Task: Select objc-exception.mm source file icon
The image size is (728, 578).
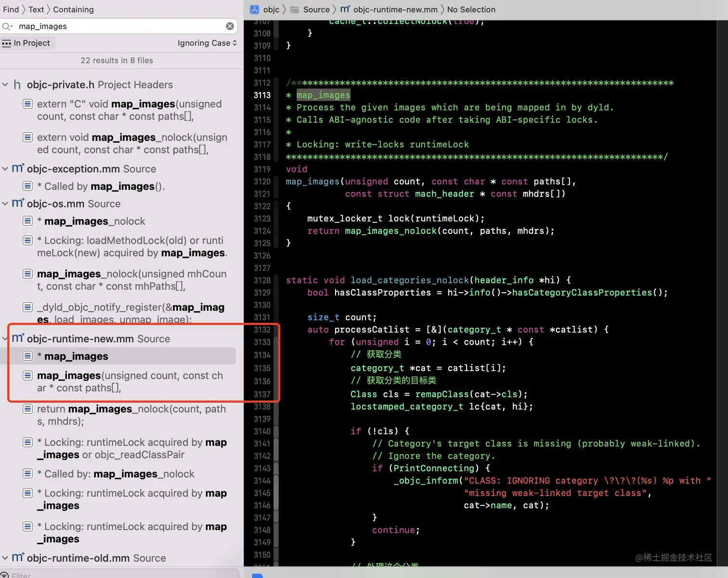Action: (x=18, y=168)
